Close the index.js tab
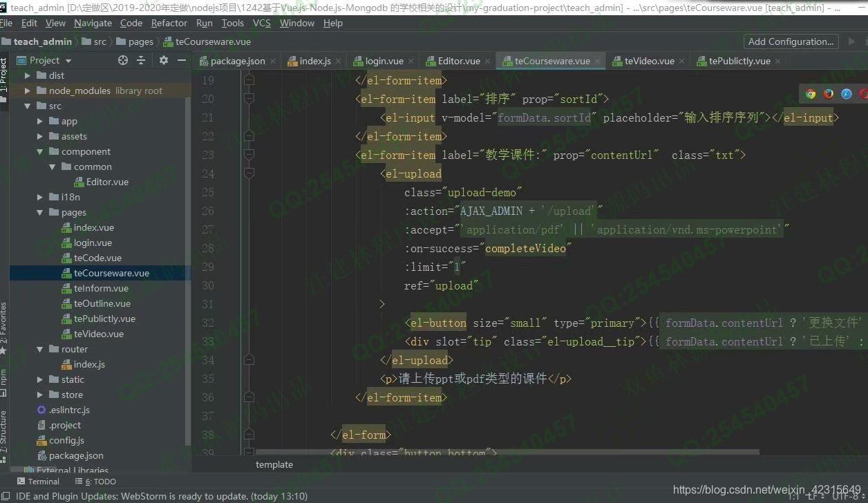 pyautogui.click(x=338, y=61)
